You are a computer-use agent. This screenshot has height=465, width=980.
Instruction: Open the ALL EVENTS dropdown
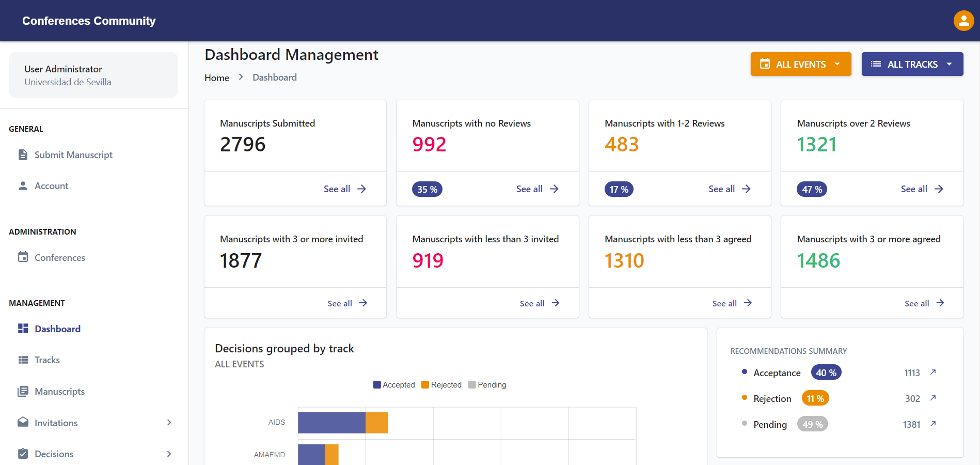[800, 64]
